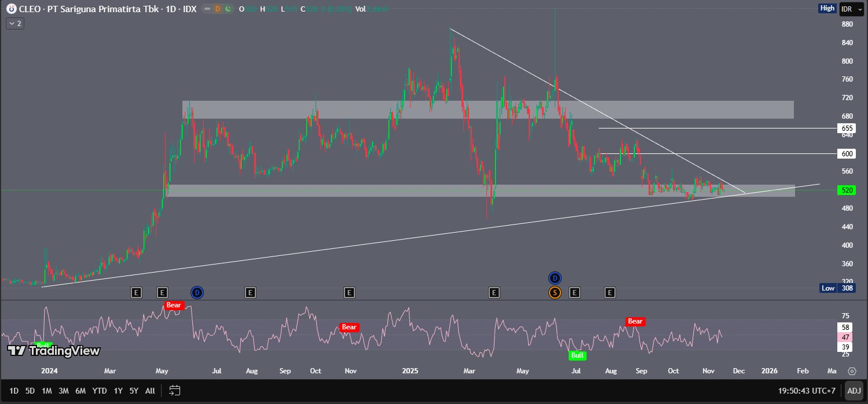Image resolution: width=868 pixels, height=404 pixels.
Task: Click the 655 horizontal line price label
Action: [847, 128]
